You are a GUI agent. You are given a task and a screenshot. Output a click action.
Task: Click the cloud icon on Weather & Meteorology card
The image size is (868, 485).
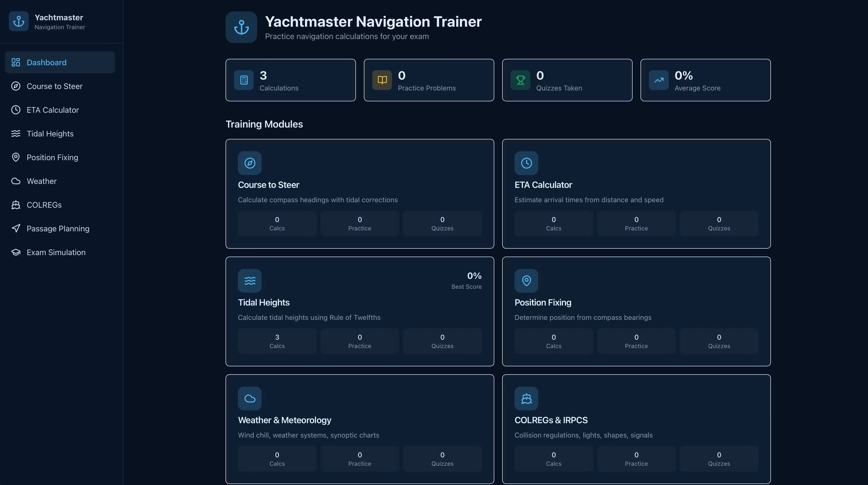pos(249,398)
